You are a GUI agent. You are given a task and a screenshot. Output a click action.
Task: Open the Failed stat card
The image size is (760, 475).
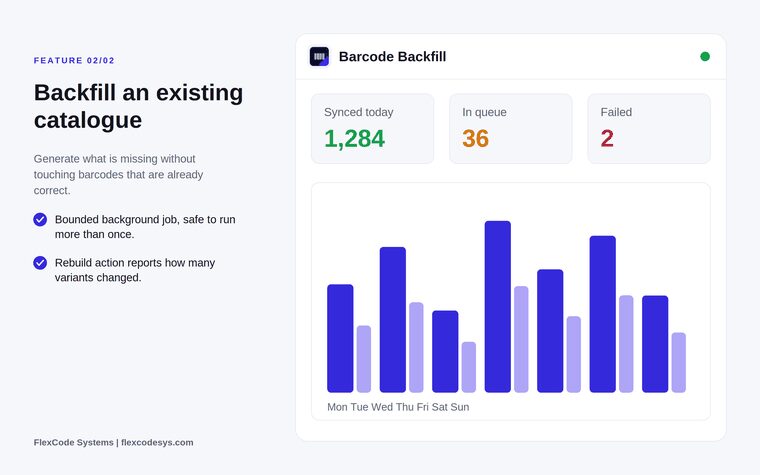pyautogui.click(x=649, y=128)
